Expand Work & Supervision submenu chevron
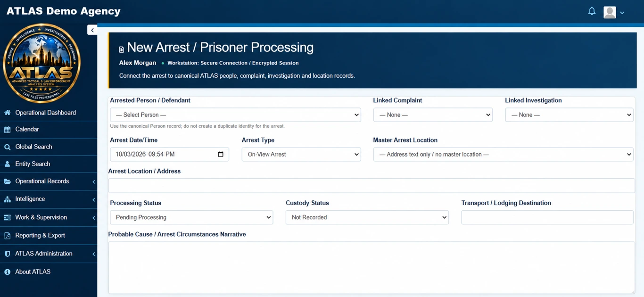This screenshot has width=644, height=297. (x=93, y=218)
